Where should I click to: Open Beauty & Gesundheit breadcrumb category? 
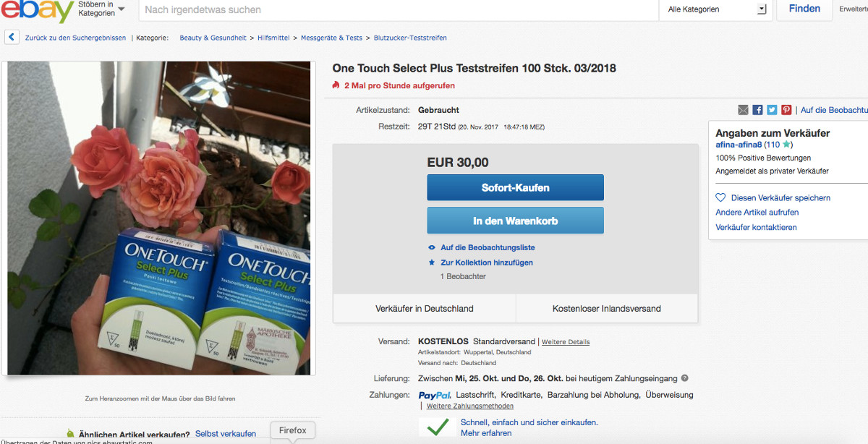pyautogui.click(x=213, y=38)
